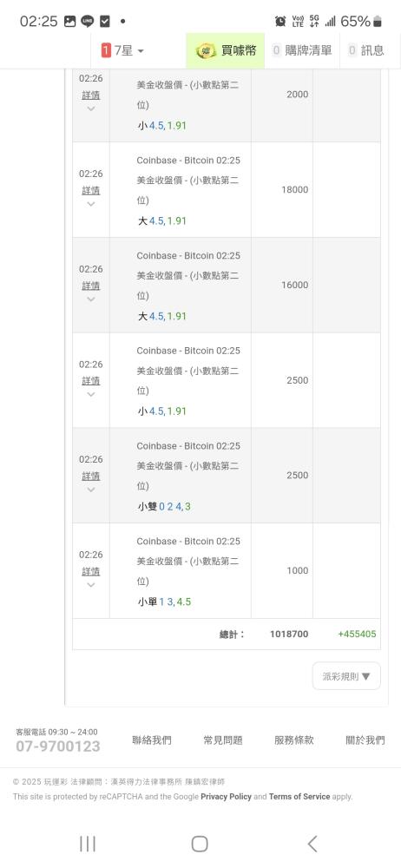Expand details chevron for the 18000 bet row

(91, 204)
